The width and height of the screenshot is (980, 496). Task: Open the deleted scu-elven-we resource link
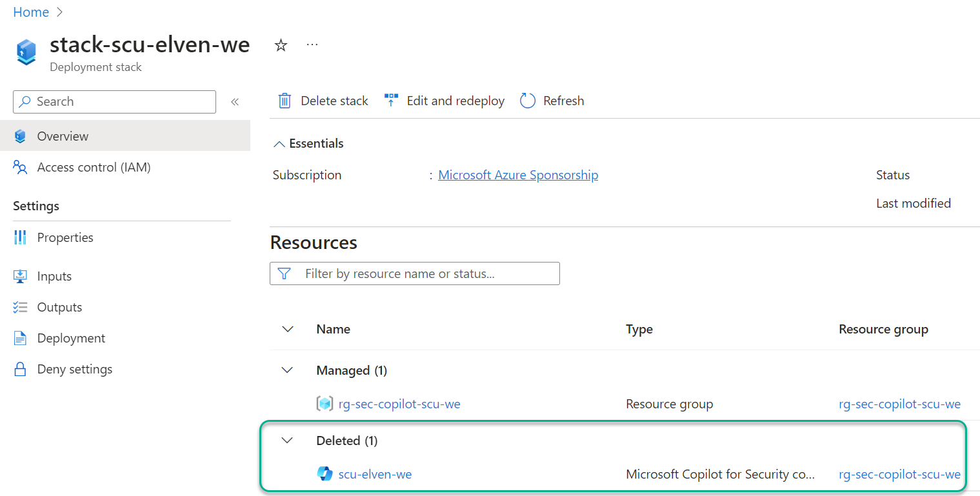click(x=375, y=474)
